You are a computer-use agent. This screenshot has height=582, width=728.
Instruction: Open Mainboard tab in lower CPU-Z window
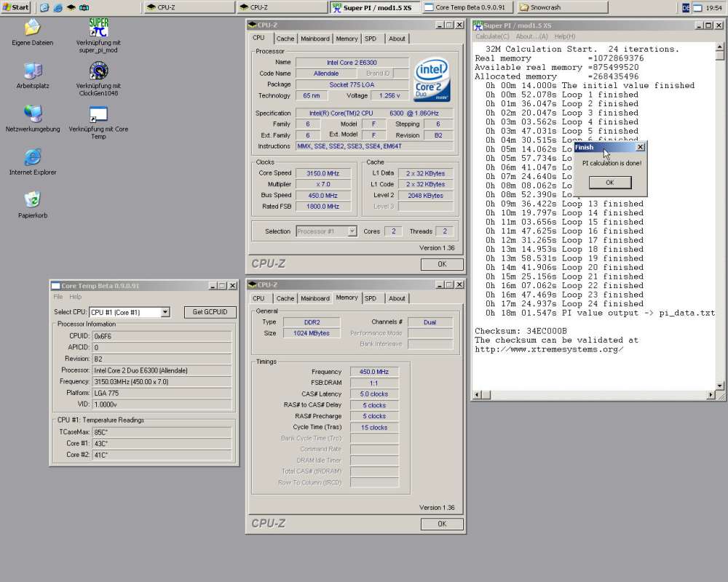[x=314, y=298]
